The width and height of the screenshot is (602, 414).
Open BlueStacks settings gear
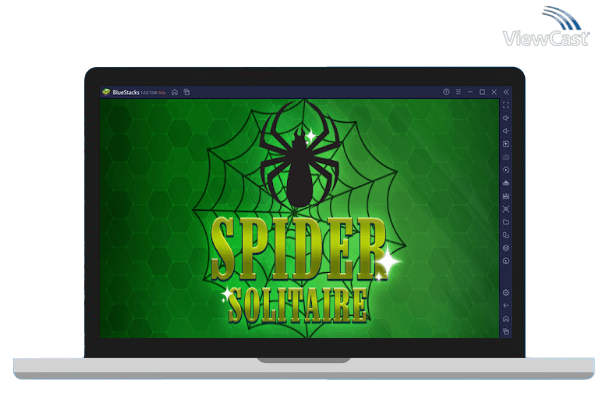point(506,293)
